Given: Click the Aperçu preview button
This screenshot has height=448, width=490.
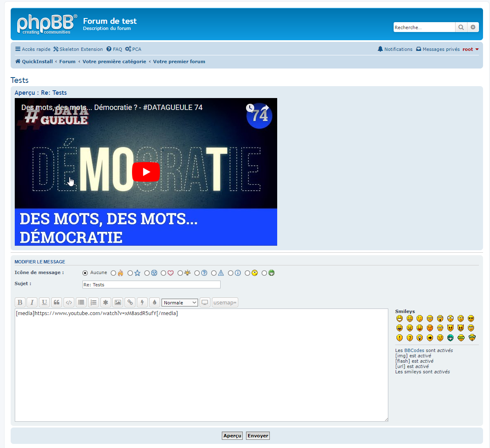Looking at the screenshot, I should tap(232, 436).
